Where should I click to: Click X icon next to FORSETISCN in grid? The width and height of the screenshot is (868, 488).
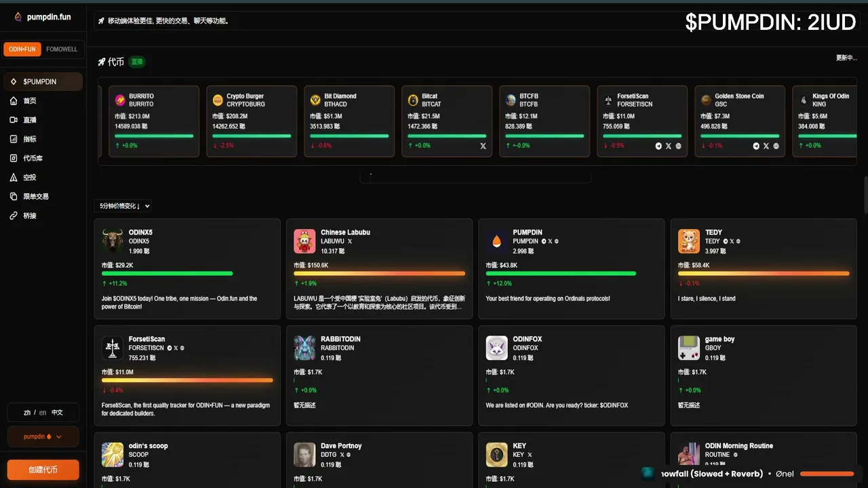pyautogui.click(x=176, y=348)
